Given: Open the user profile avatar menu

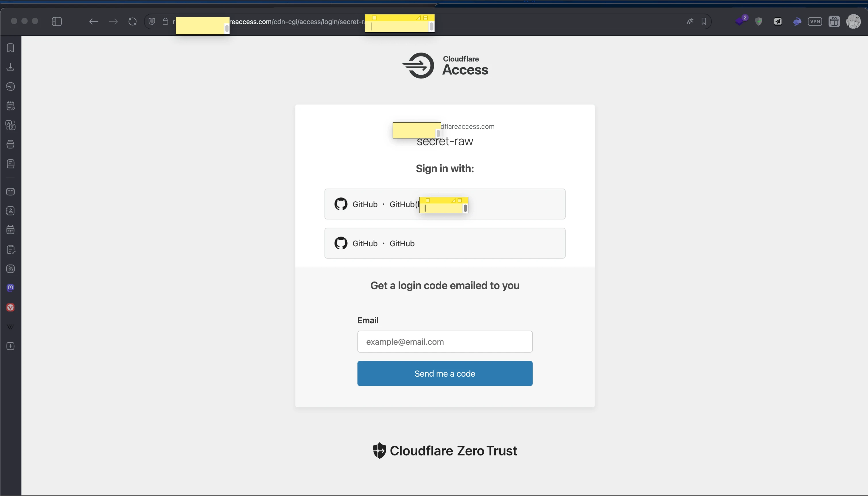Looking at the screenshot, I should tap(853, 22).
